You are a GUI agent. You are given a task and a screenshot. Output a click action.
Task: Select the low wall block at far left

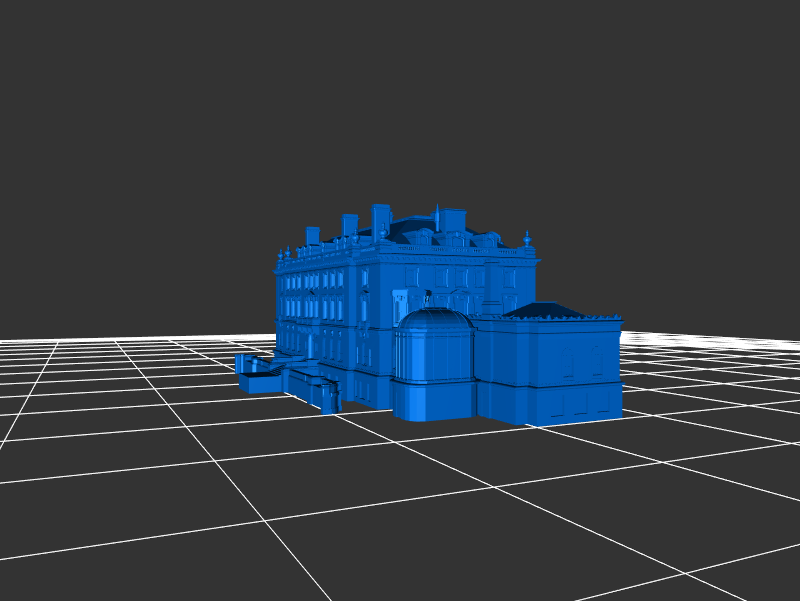click(x=258, y=380)
